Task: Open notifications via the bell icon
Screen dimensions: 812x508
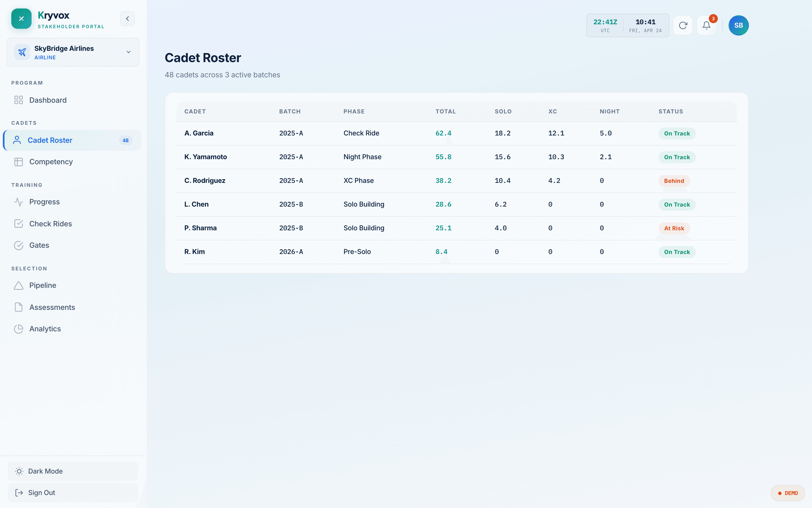Action: pyautogui.click(x=706, y=25)
